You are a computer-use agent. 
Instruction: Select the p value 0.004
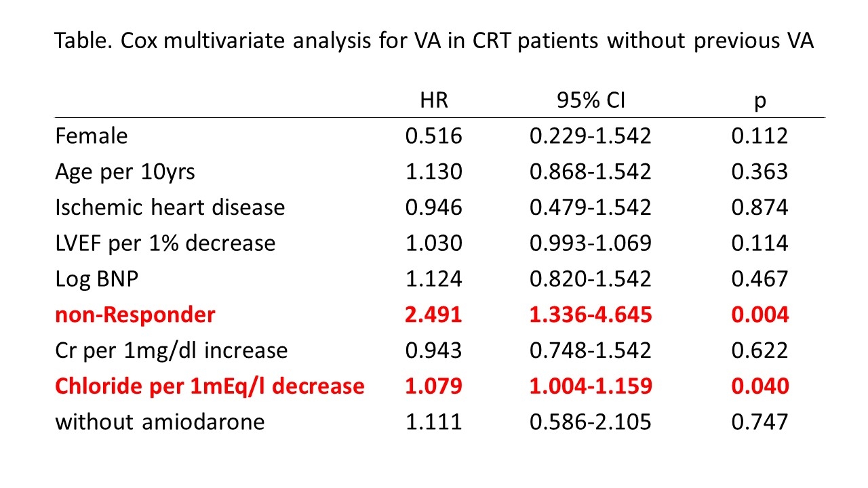click(760, 314)
